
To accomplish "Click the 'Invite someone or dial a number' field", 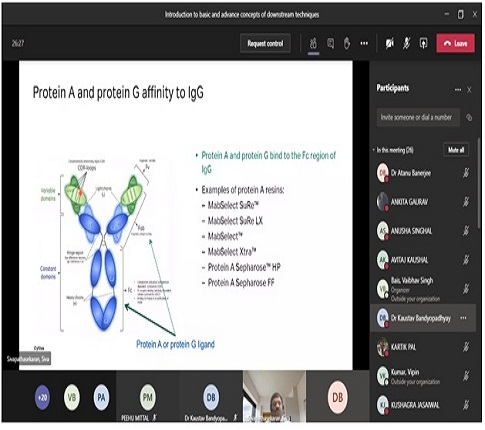I will tap(418, 117).
